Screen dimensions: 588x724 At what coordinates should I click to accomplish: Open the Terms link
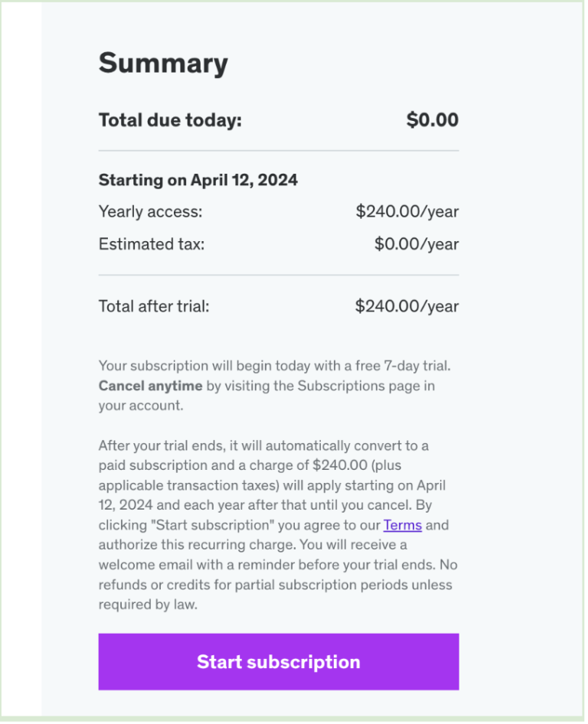click(403, 525)
